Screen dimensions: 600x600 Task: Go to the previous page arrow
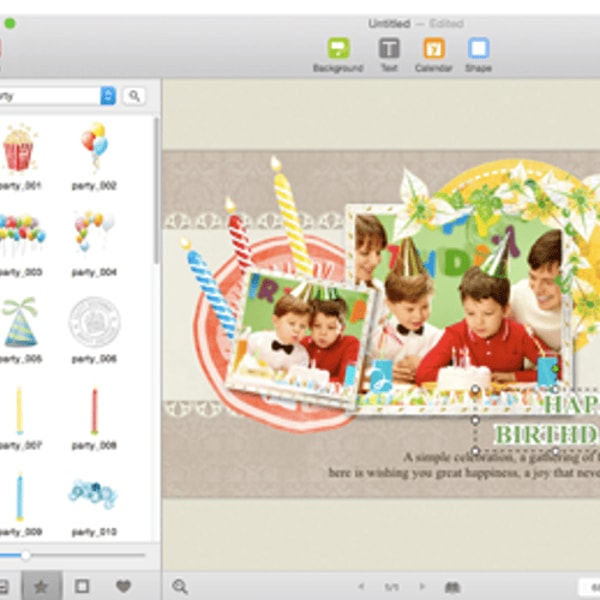pyautogui.click(x=360, y=586)
